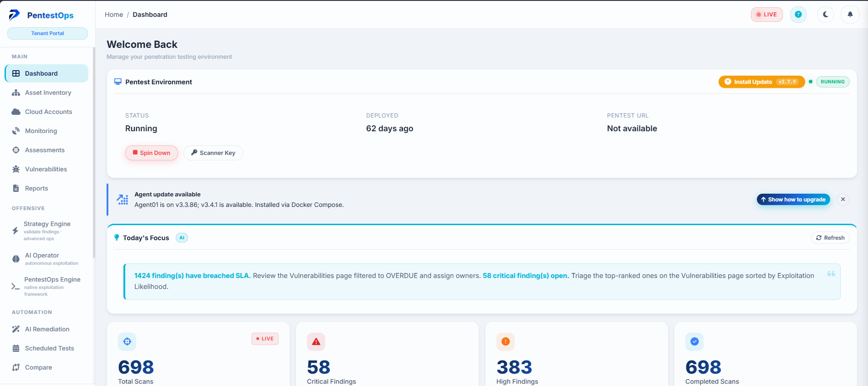Click the AI badge beside Today's Focus
The image size is (868, 386).
182,238
